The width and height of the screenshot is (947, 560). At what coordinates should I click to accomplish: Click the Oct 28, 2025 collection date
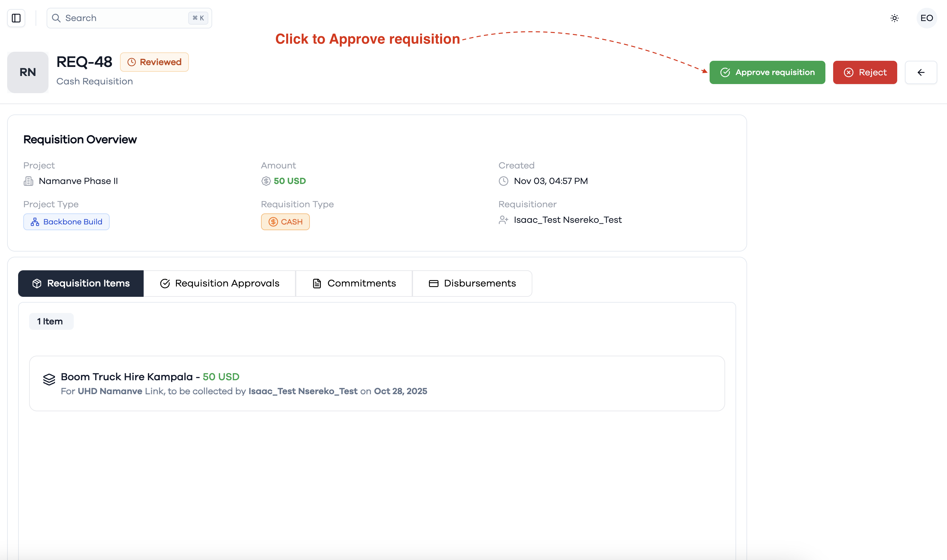point(400,391)
